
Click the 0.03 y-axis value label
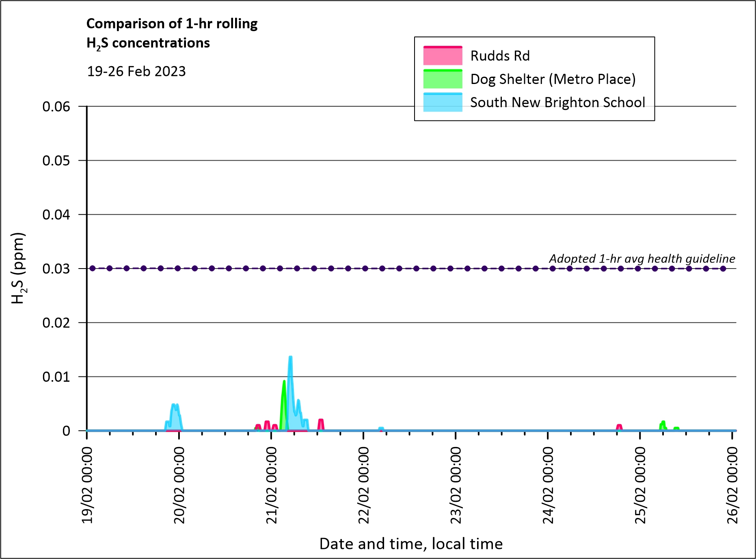pyautogui.click(x=56, y=269)
